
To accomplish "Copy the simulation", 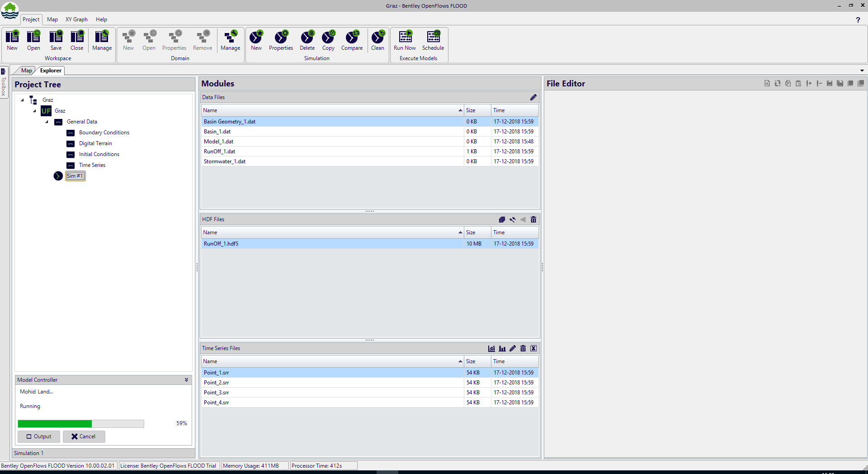I will (x=328, y=40).
